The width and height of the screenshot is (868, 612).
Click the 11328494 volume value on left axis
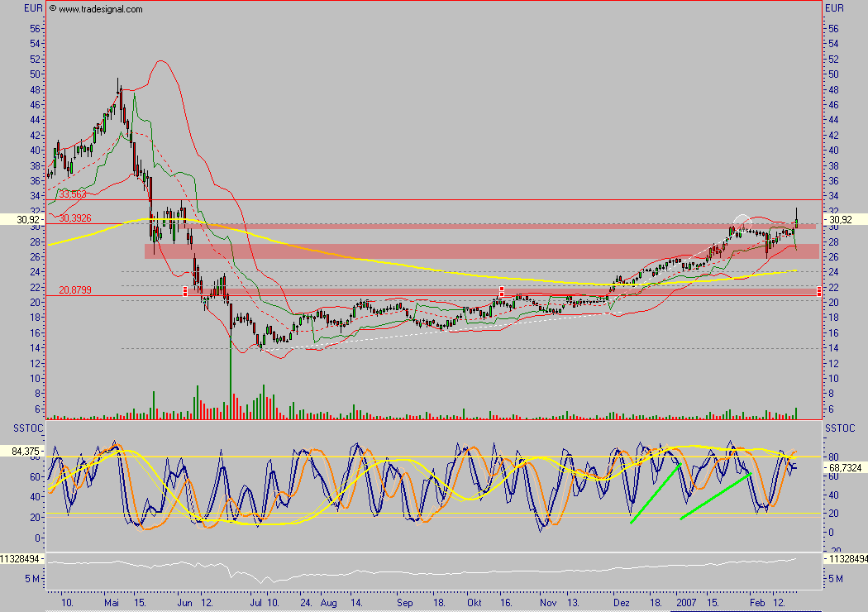[x=22, y=559]
